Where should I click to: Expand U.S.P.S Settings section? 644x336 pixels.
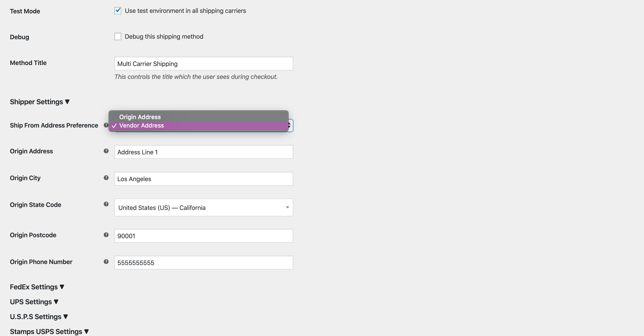(38, 316)
